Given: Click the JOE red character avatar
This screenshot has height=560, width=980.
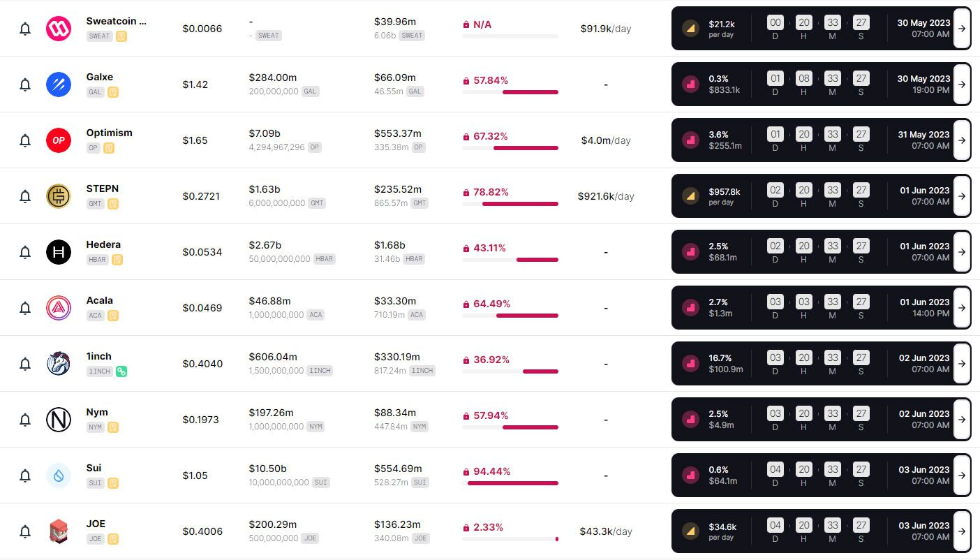Looking at the screenshot, I should [x=59, y=531].
